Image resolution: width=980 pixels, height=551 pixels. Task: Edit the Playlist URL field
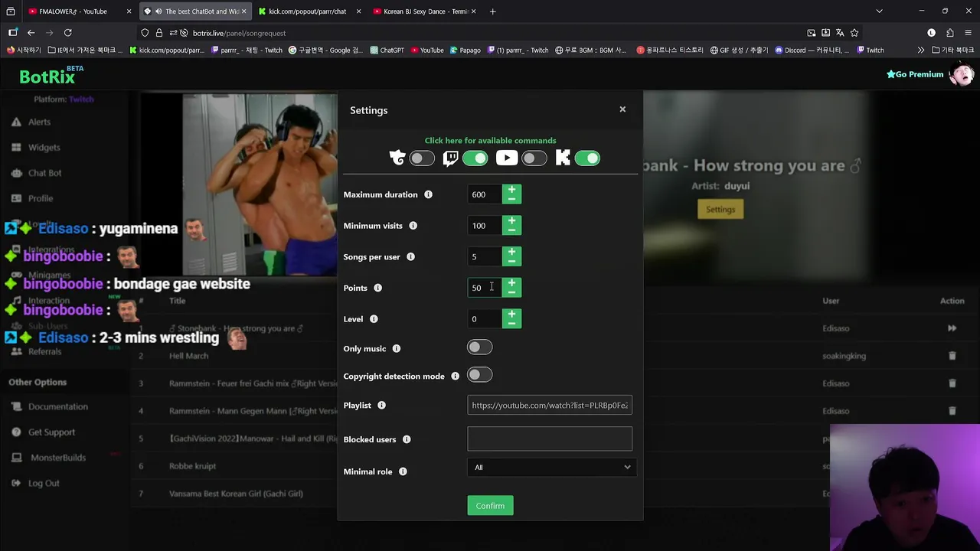[550, 406]
